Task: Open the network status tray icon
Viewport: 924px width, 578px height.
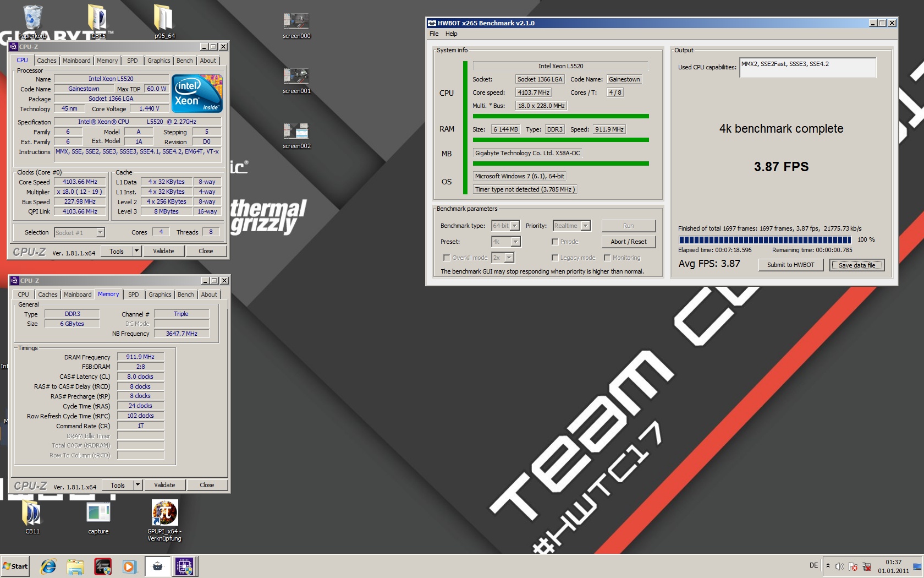Action: pyautogui.click(x=866, y=566)
